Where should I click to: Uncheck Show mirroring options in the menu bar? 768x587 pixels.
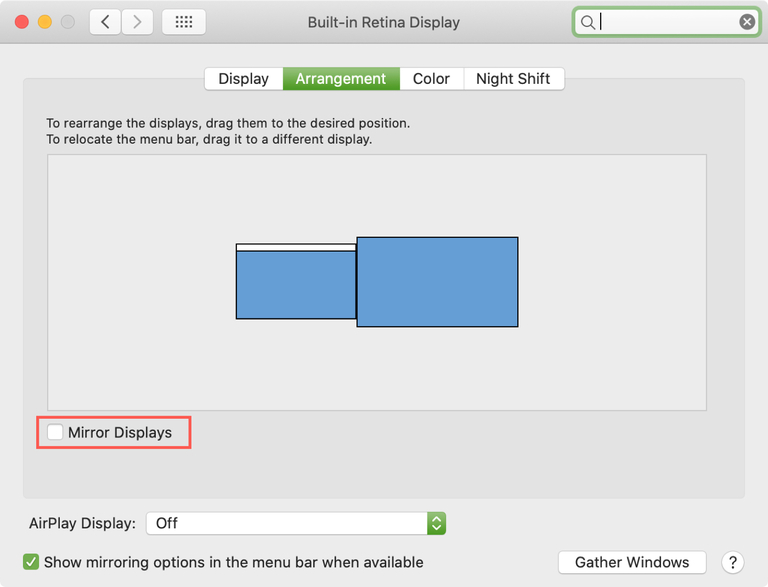31,562
